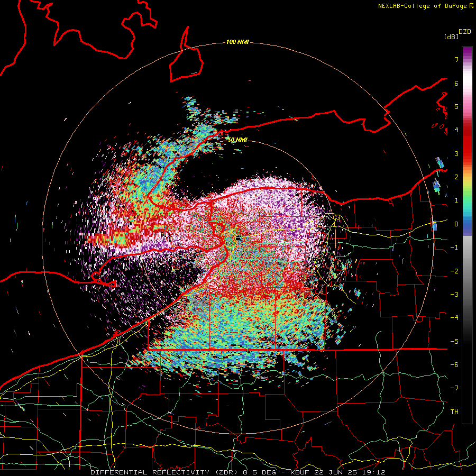
Task: Select the 1 value on color scale
Action: coord(456,200)
